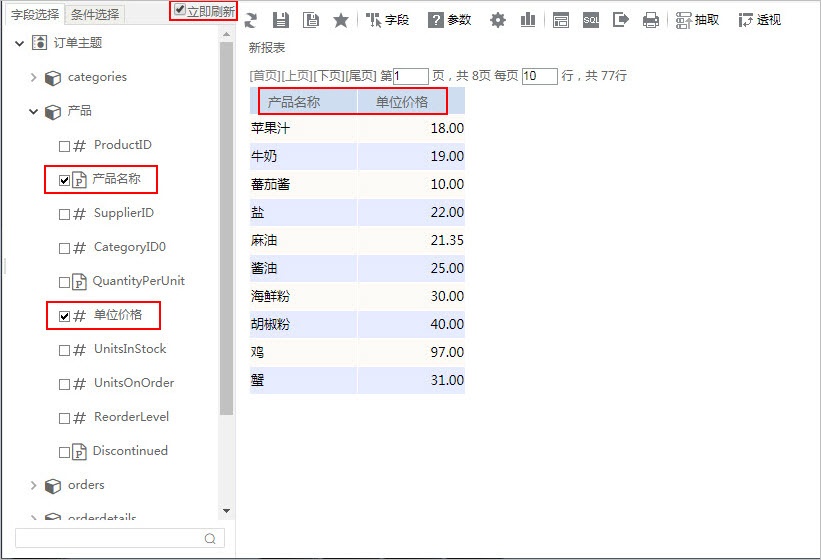Select the 蕃茄酱 table cell
The image size is (821, 560).
pos(303,184)
